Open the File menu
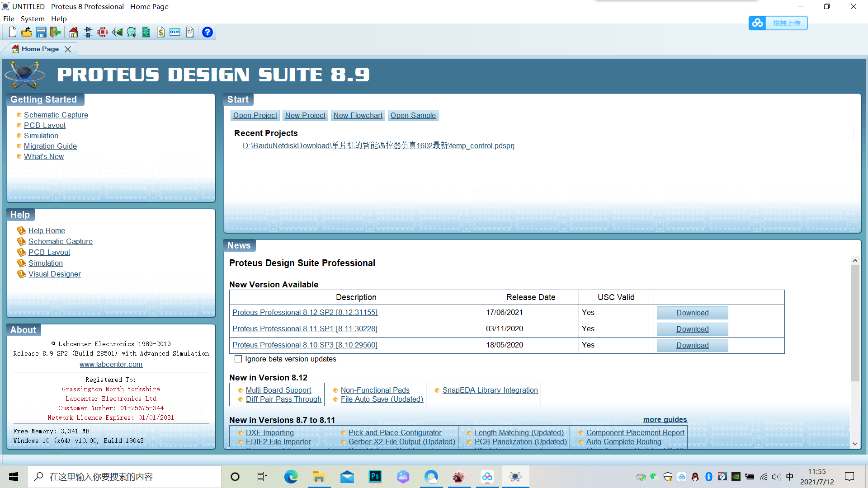The height and width of the screenshot is (488, 868). coord(9,19)
